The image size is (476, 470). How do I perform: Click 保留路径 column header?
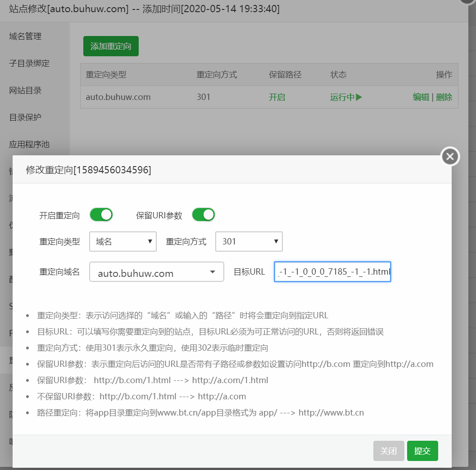[x=285, y=75]
